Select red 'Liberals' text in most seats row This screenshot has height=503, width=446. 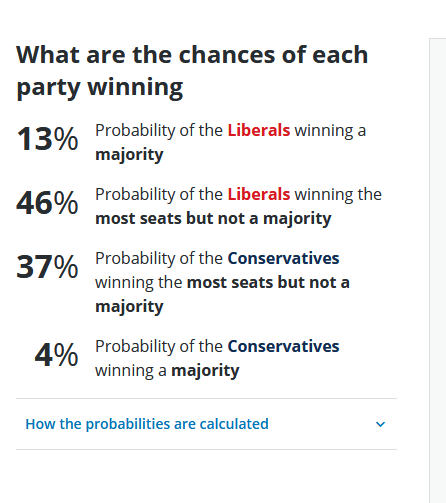(259, 194)
